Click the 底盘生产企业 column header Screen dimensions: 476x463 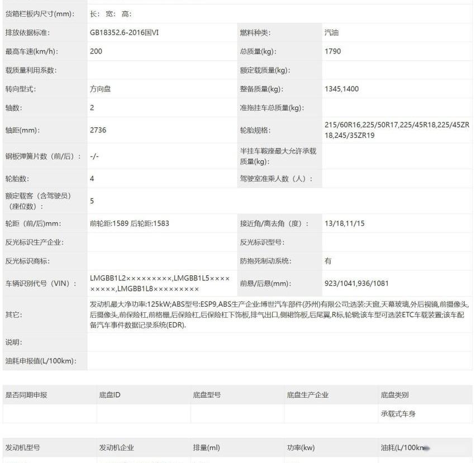coord(307,395)
